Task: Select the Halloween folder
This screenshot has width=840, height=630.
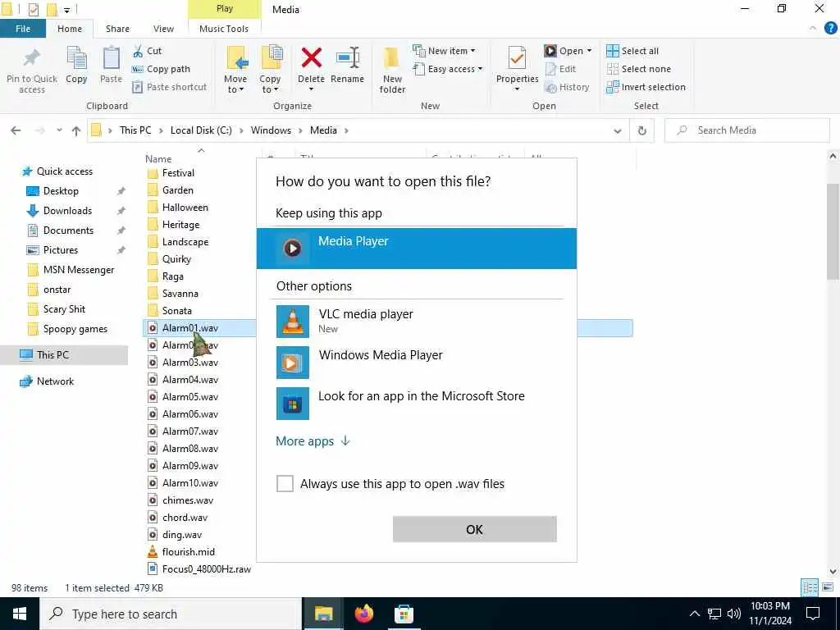Action: click(185, 208)
